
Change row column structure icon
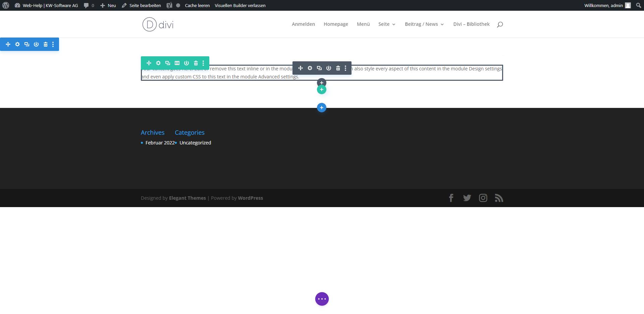point(177,63)
